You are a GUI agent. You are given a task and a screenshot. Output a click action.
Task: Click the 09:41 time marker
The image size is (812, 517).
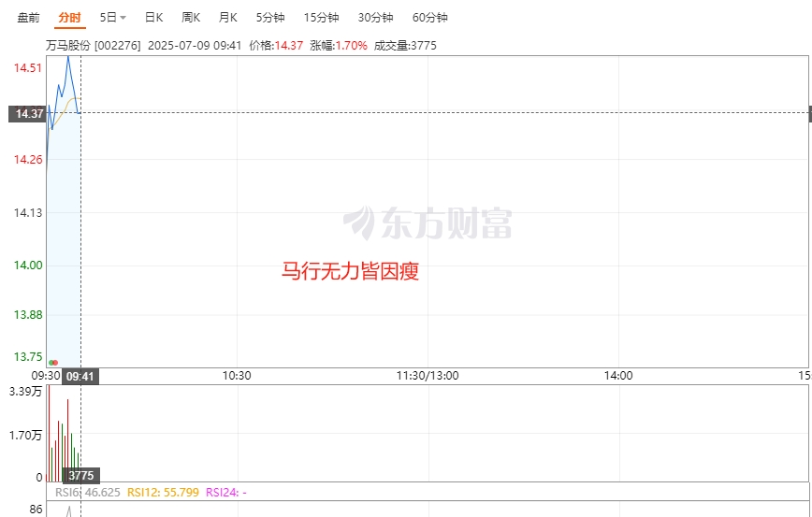pyautogui.click(x=80, y=376)
